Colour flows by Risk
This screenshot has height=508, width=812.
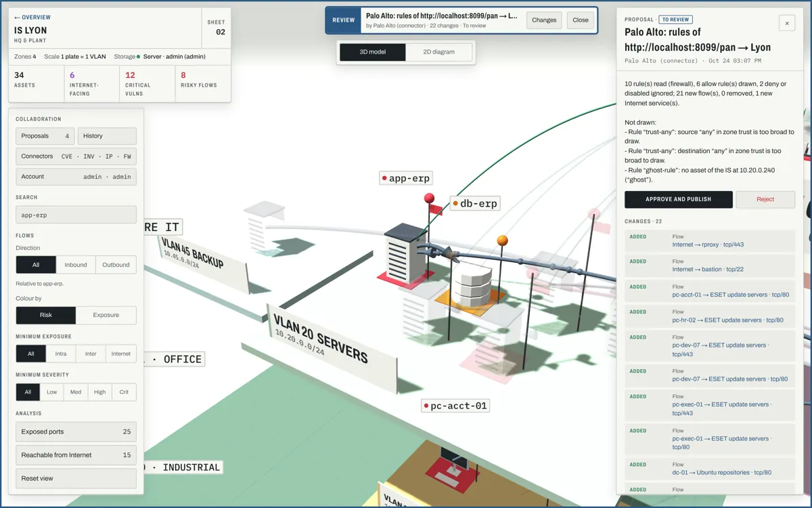[46, 315]
